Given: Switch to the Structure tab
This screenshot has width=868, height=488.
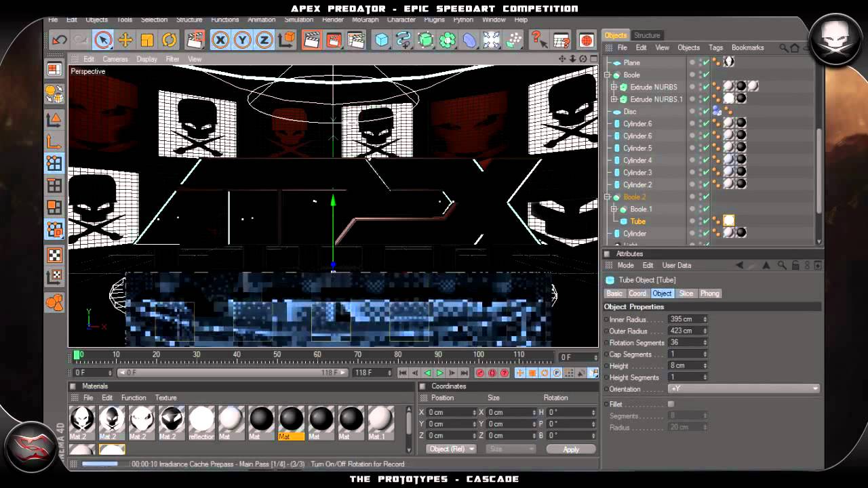Looking at the screenshot, I should [646, 35].
